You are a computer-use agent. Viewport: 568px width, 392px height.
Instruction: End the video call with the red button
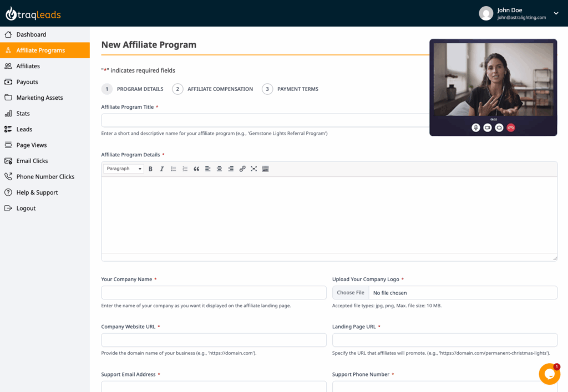(511, 127)
